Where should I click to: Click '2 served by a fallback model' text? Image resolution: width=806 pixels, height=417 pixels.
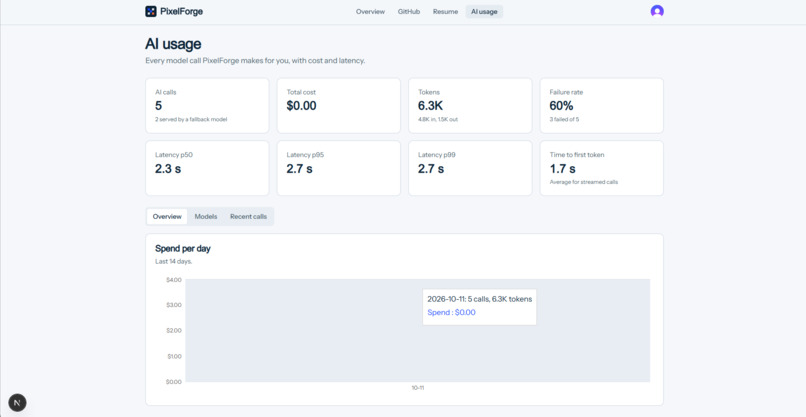click(x=191, y=119)
